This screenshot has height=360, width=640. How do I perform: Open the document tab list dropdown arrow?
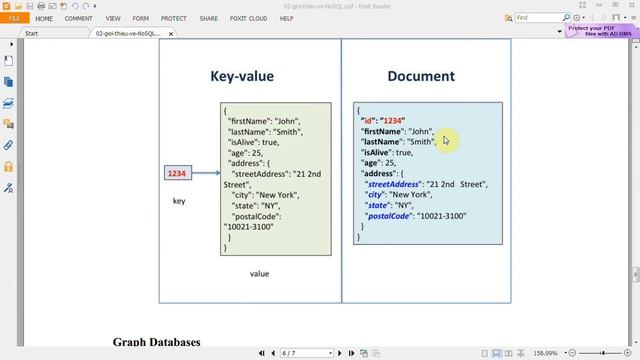[x=560, y=31]
